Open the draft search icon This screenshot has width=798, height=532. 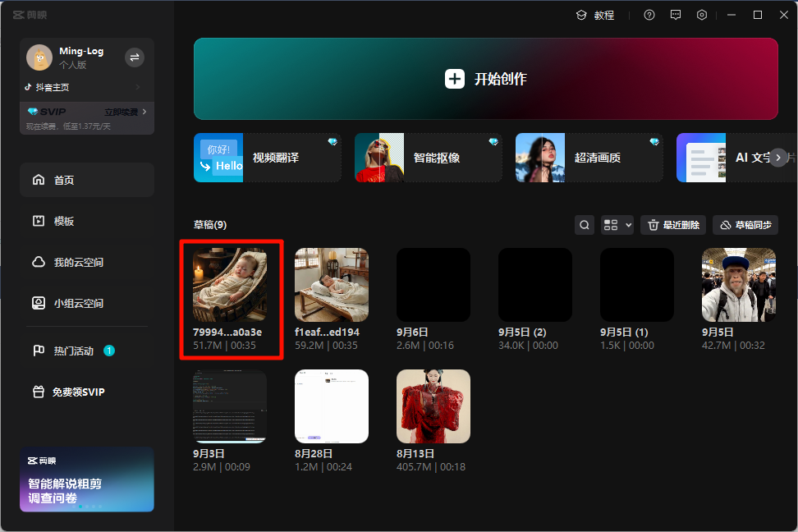584,225
